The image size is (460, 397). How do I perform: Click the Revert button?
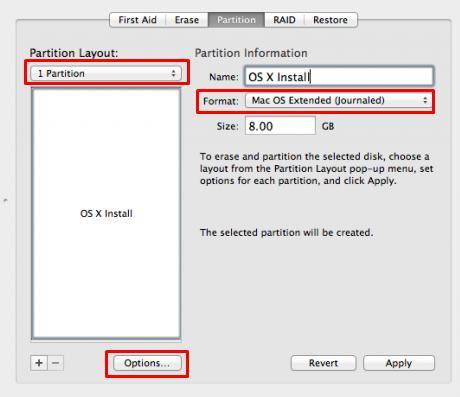(x=323, y=363)
